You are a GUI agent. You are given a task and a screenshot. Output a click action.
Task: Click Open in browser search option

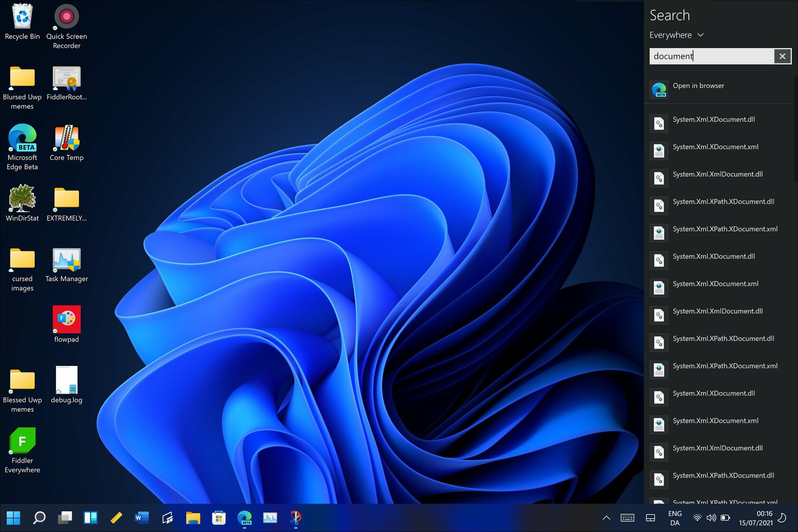pos(698,86)
